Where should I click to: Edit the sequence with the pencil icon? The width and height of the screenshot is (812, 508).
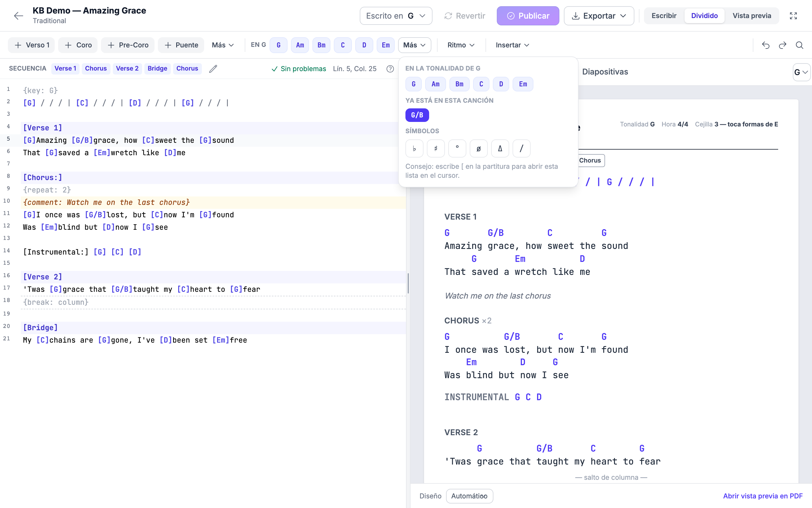click(x=213, y=69)
